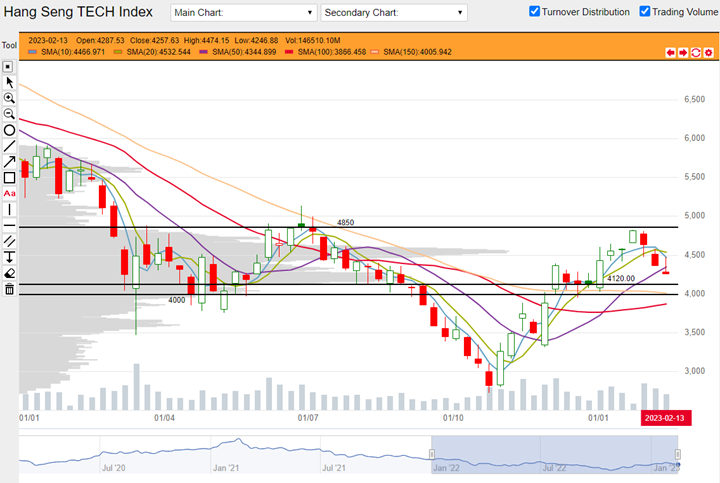
Task: Click the right handle of range navigator
Action: [x=678, y=454]
